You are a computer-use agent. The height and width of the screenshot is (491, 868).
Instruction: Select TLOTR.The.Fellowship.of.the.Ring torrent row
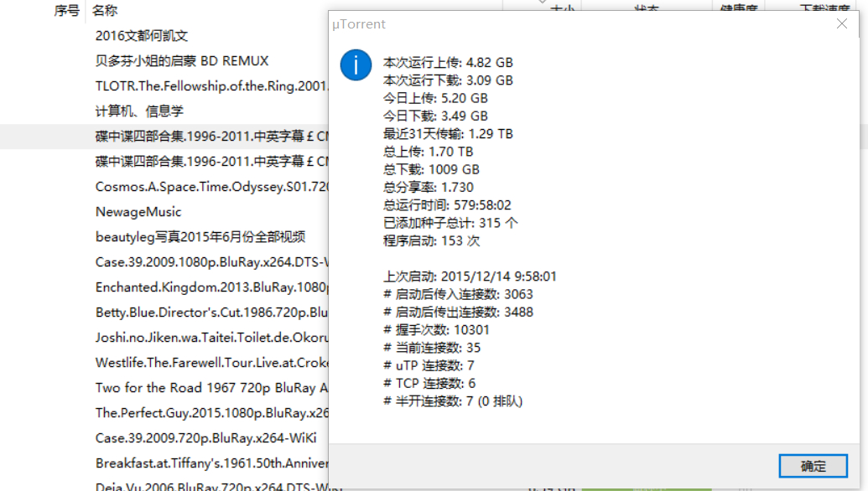coord(212,86)
